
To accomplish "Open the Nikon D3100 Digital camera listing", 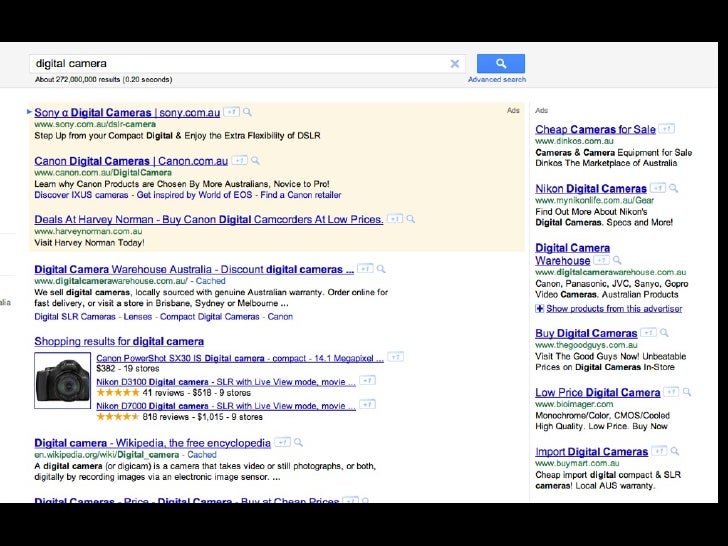I will [x=226, y=382].
